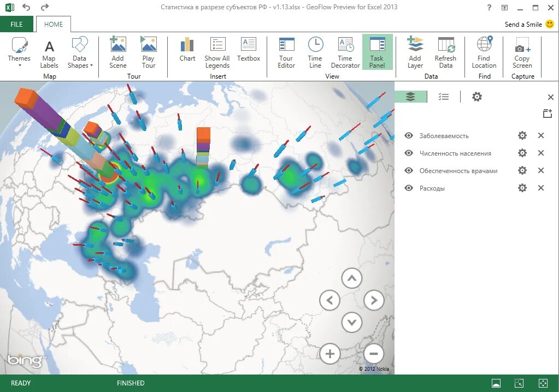
Task: Click the second status bar view icon
Action: tap(519, 383)
